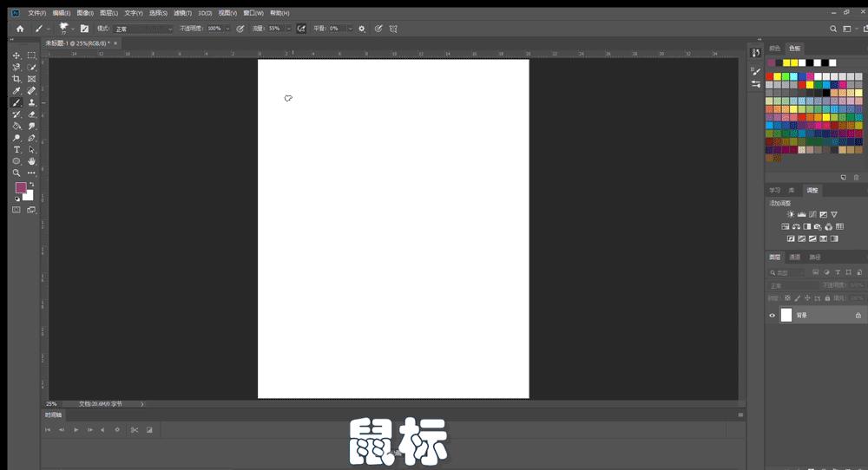Open the search icon at top right
The width and height of the screenshot is (868, 470).
[x=832, y=29]
